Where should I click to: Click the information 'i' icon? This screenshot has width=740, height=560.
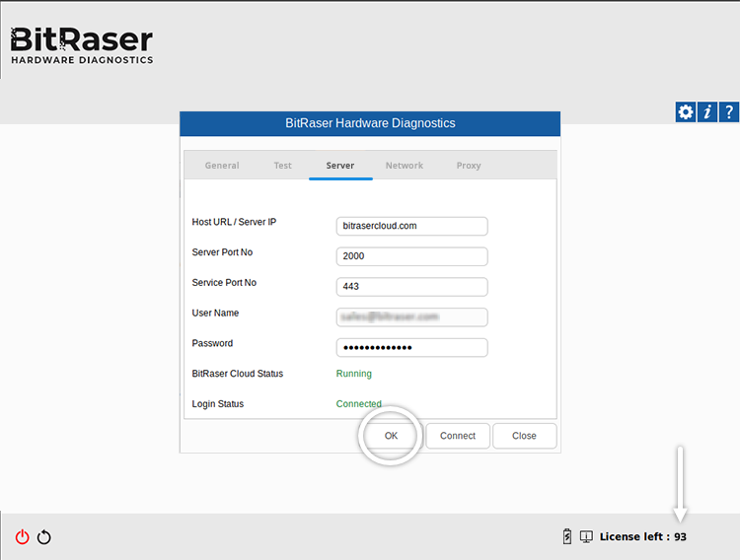pyautogui.click(x=706, y=112)
